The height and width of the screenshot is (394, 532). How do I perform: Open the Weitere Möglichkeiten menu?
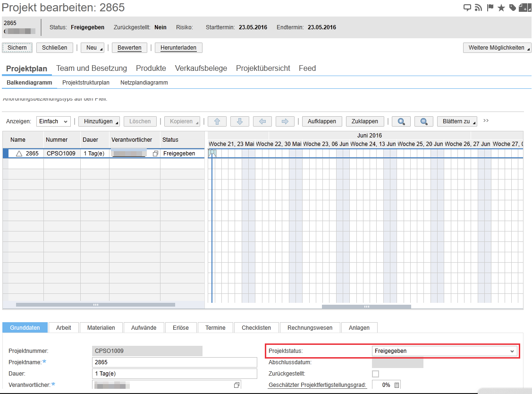coord(497,48)
